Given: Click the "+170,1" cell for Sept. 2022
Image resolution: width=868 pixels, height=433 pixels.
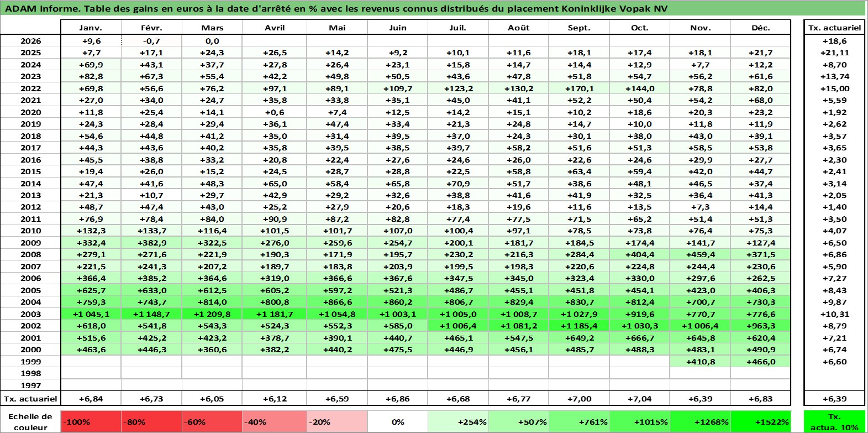Looking at the screenshot, I should click(x=579, y=88).
